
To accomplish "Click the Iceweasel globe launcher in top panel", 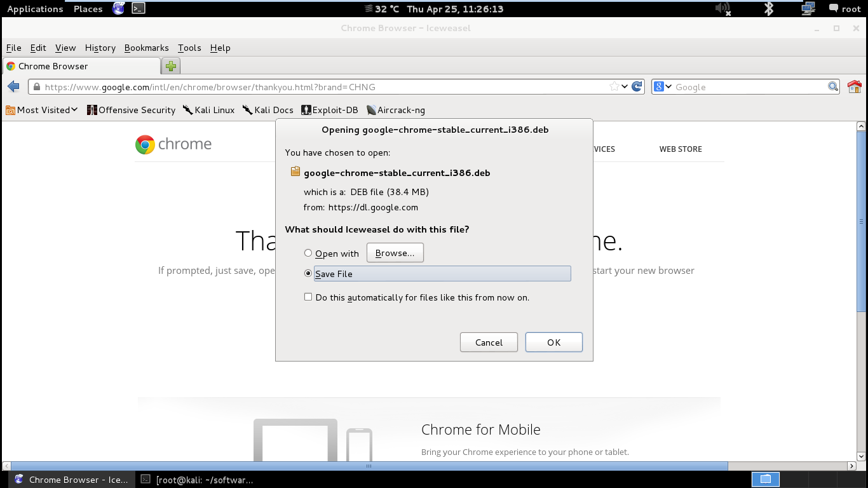I will pos(119,8).
